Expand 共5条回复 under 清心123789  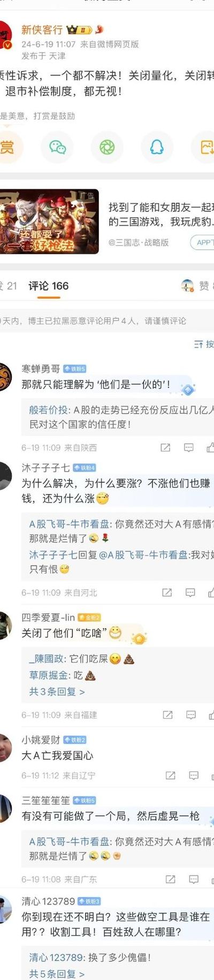pos(57,974)
